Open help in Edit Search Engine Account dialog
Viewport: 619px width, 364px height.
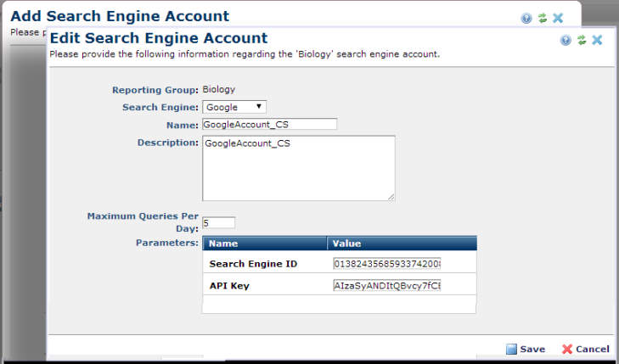[566, 40]
